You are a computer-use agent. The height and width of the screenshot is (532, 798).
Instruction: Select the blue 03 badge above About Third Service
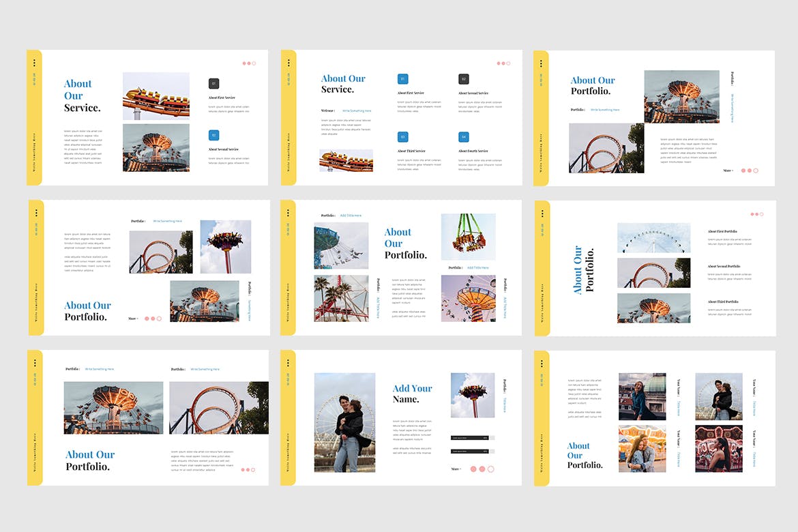click(402, 136)
